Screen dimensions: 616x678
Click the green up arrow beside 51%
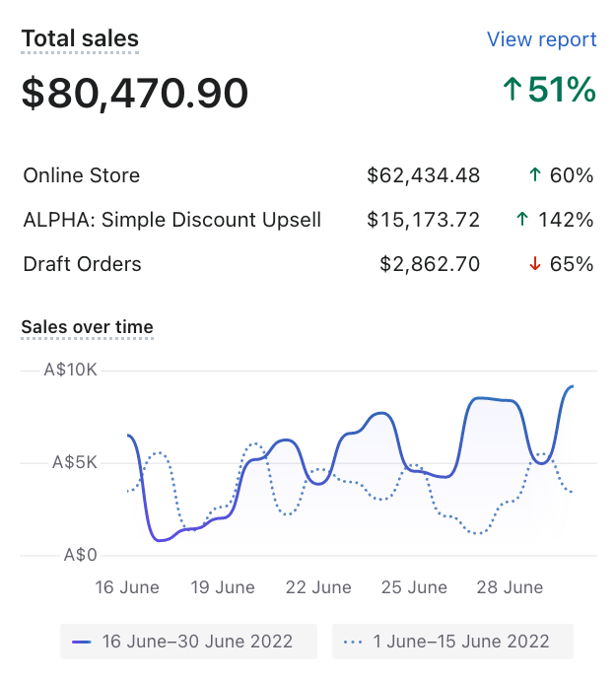point(512,91)
